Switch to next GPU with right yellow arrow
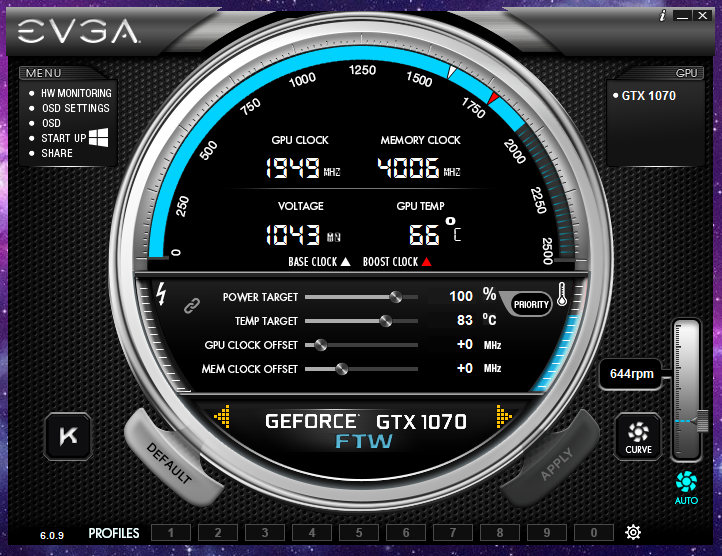Viewport: 722px width, 556px height. (504, 416)
